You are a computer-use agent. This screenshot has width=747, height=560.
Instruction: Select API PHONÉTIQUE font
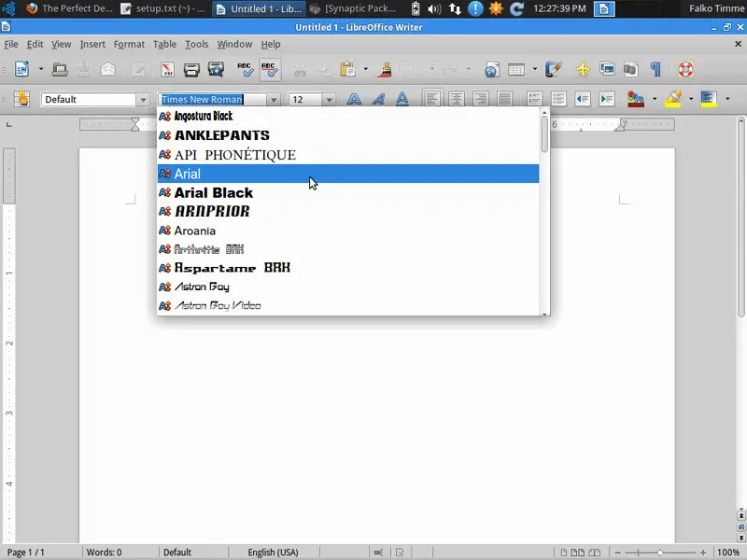tap(348, 155)
